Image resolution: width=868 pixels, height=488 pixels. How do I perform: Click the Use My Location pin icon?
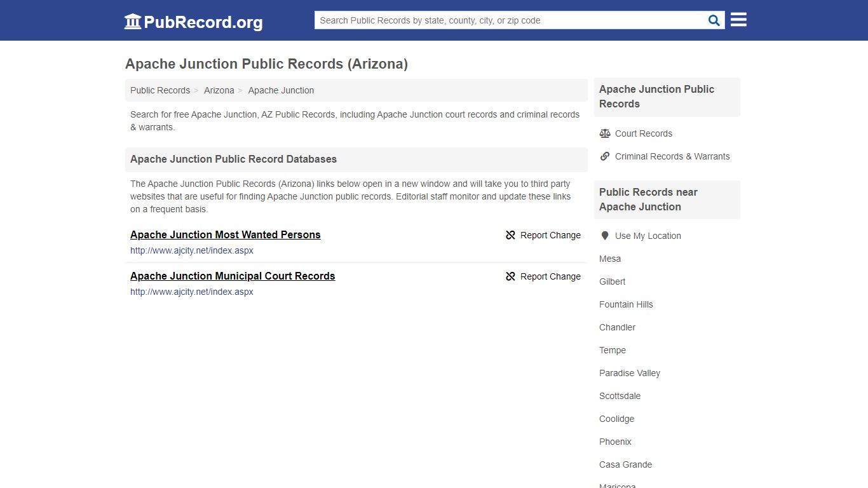pos(605,236)
